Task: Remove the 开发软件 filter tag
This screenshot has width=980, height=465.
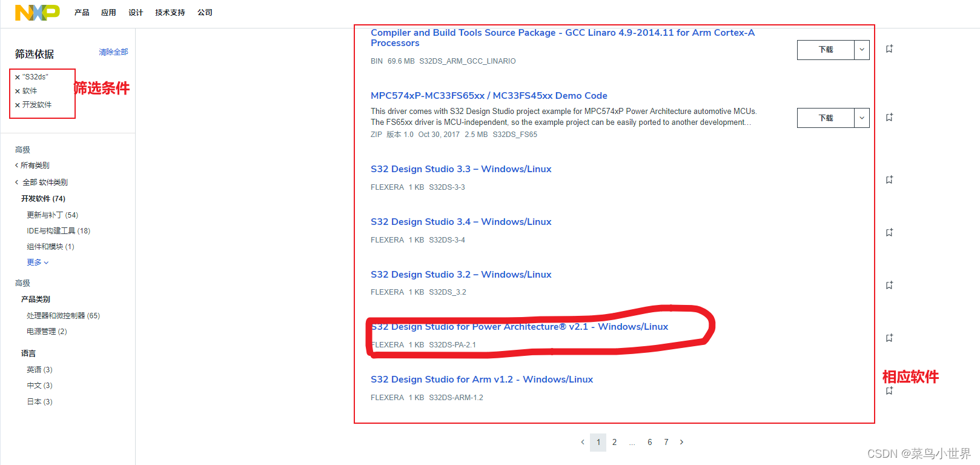Action: (18, 105)
